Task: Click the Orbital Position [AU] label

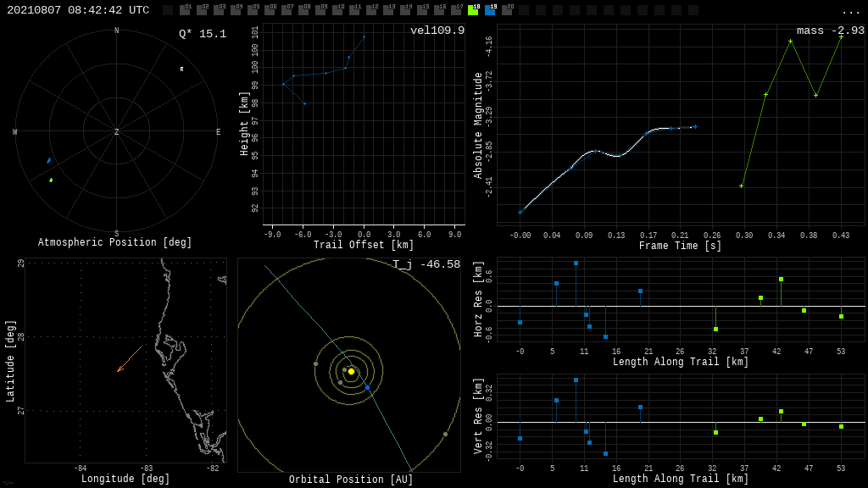Action: pyautogui.click(x=351, y=480)
